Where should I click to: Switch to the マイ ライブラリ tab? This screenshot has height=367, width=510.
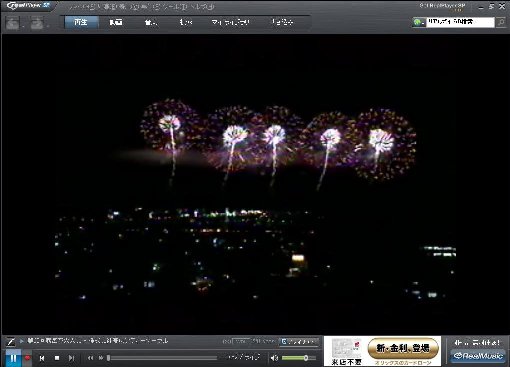point(230,22)
